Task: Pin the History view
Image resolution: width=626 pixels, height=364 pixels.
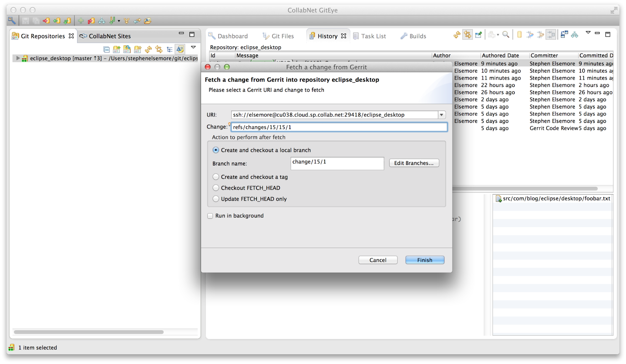Action: point(478,35)
